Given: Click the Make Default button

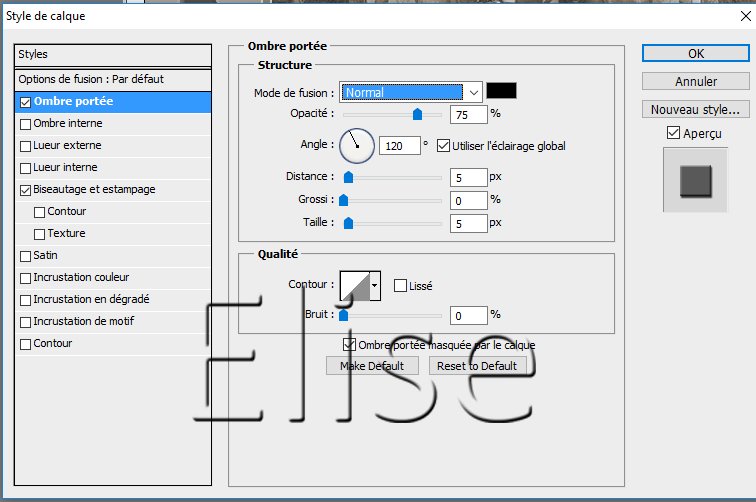Looking at the screenshot, I should [x=371, y=366].
